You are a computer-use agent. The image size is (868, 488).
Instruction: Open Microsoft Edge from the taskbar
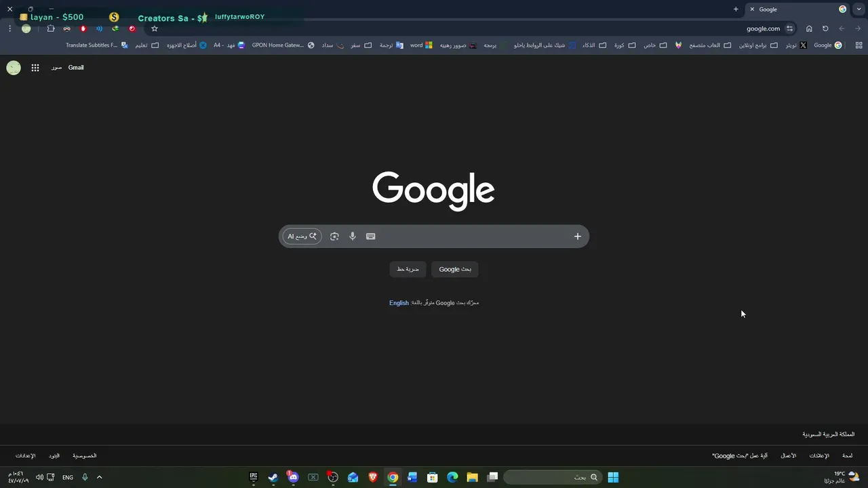452,477
